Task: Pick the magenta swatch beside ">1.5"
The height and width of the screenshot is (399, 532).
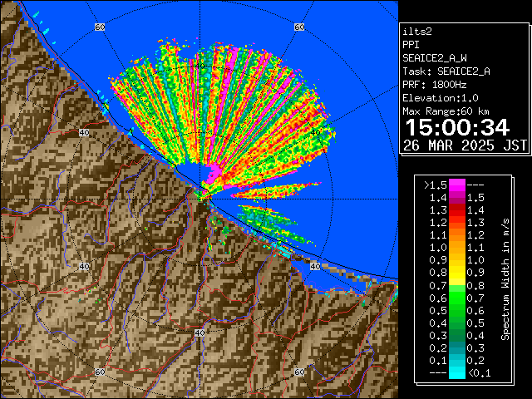Action: pos(457,185)
